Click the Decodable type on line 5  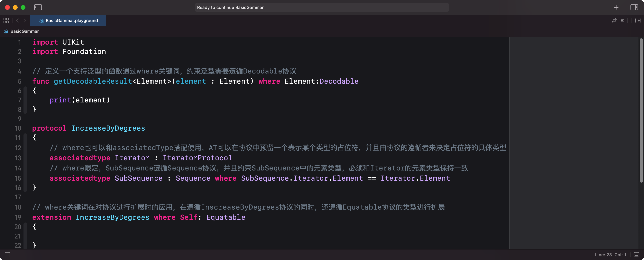click(x=339, y=81)
